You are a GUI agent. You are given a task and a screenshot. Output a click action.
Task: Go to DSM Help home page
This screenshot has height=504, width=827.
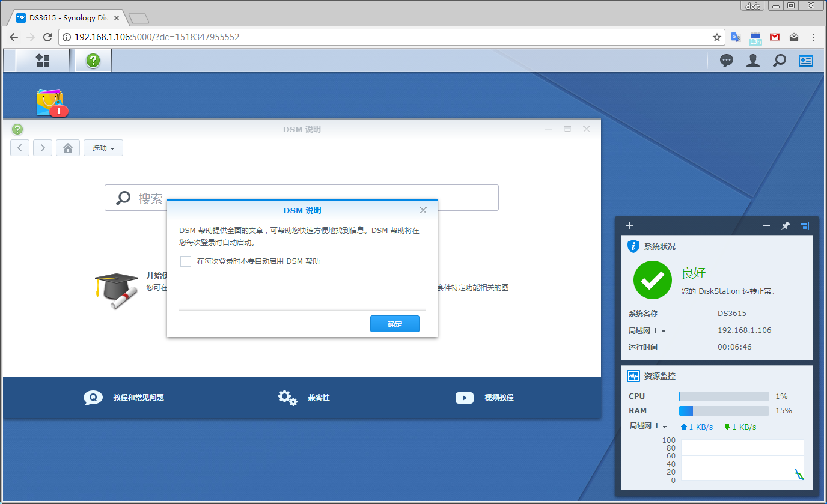pyautogui.click(x=68, y=148)
